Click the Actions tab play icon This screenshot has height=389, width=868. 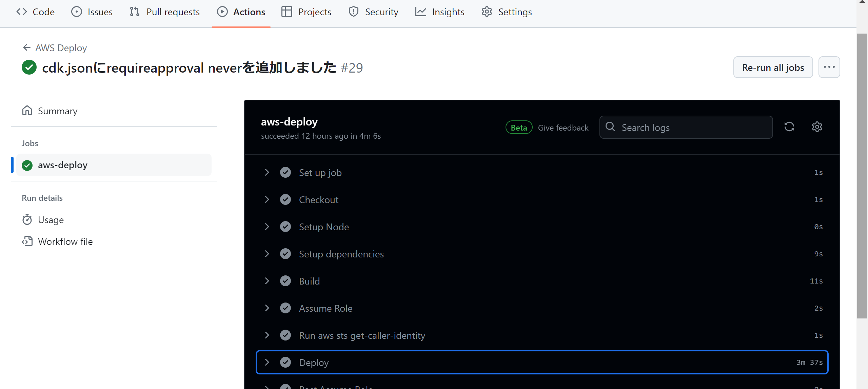[x=222, y=12]
